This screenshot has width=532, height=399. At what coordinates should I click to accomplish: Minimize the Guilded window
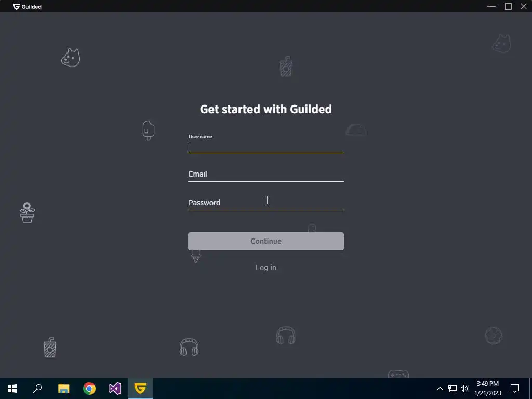point(491,6)
